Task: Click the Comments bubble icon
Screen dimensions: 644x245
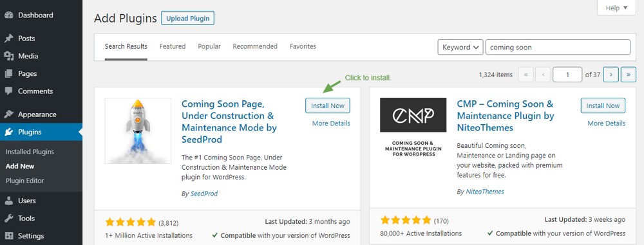Action: pyautogui.click(x=8, y=91)
